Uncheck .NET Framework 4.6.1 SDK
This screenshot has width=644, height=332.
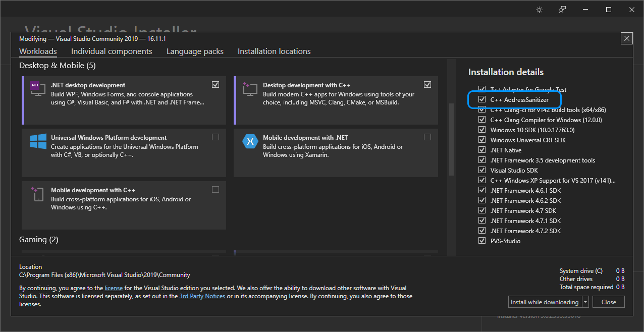coord(482,191)
